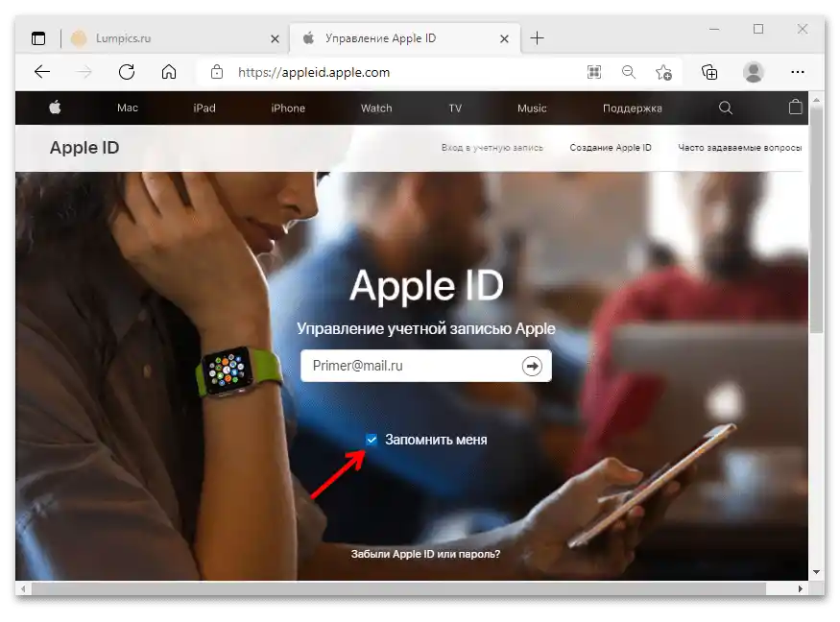Go to browser home page
The width and height of the screenshot is (840, 622).
tap(169, 72)
